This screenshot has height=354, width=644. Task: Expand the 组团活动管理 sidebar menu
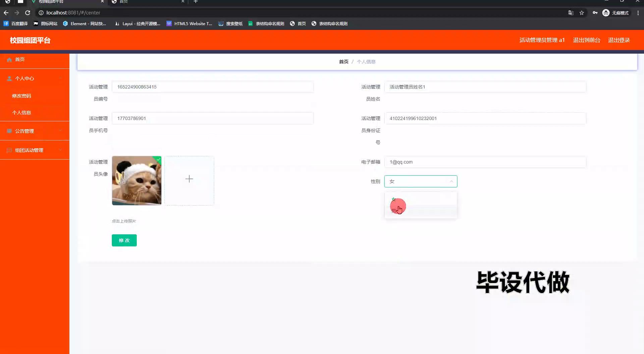click(x=35, y=150)
